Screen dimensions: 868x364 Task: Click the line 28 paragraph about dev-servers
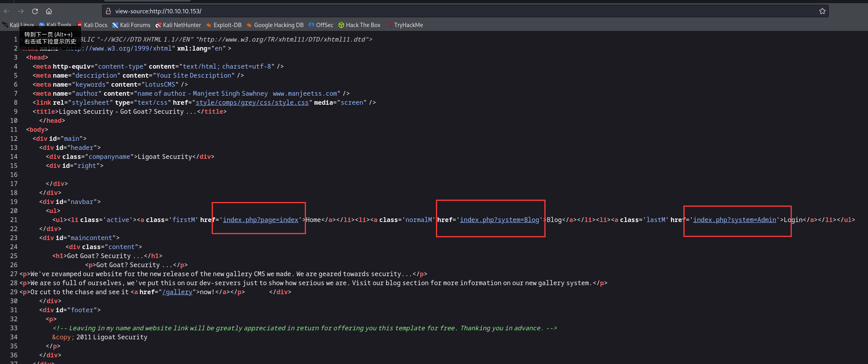point(313,283)
